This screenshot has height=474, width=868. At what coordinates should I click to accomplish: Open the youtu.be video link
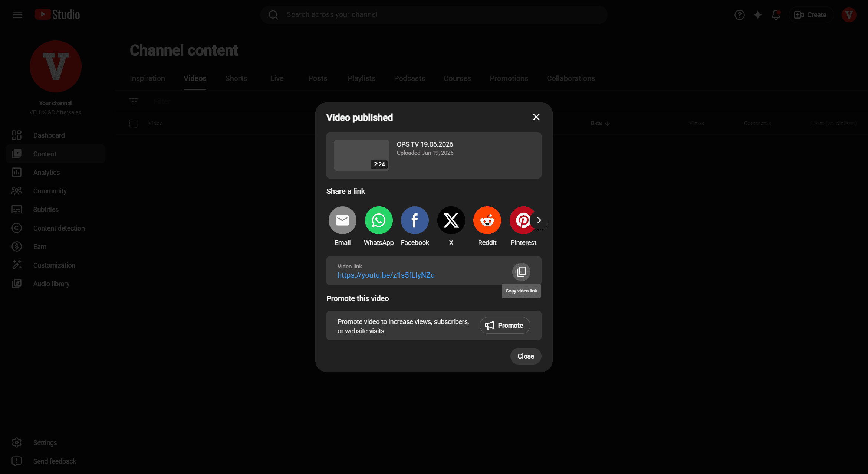pyautogui.click(x=386, y=275)
